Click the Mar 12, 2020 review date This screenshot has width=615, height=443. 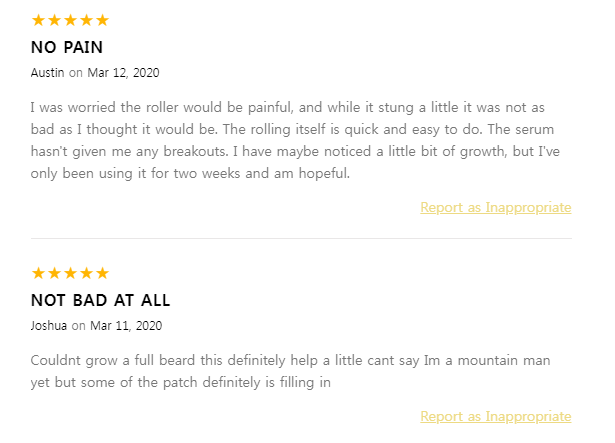point(123,72)
